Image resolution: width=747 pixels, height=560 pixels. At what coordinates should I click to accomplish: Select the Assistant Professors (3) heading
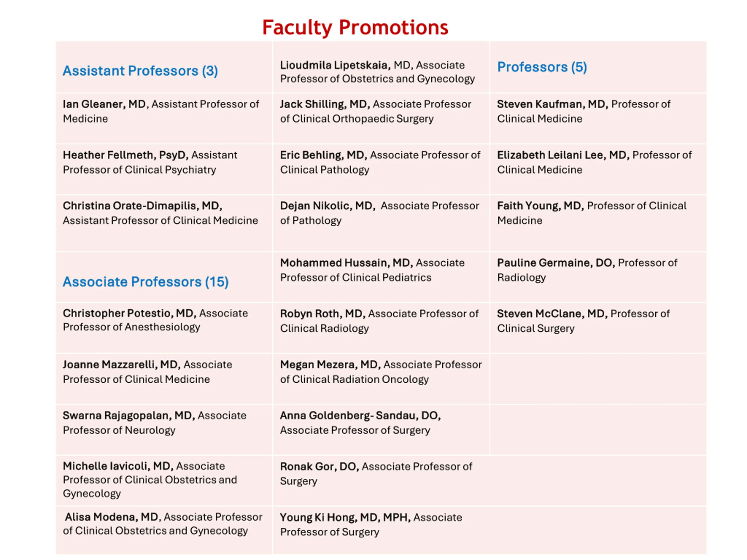140,71
